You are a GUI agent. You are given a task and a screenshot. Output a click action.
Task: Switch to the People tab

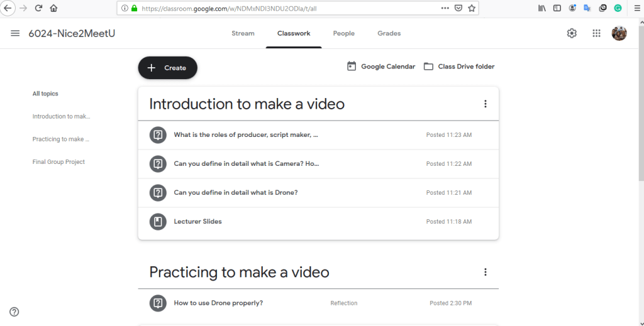pos(343,33)
